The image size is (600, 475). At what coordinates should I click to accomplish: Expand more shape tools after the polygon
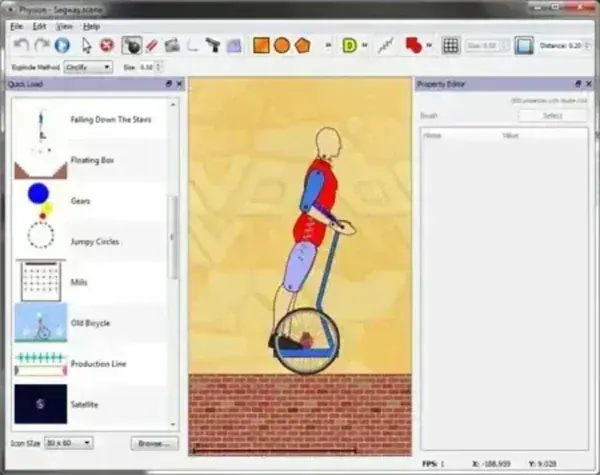328,46
